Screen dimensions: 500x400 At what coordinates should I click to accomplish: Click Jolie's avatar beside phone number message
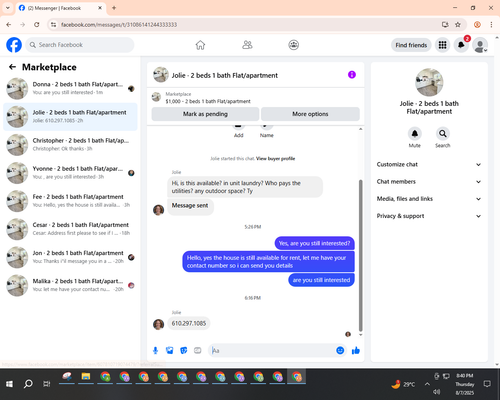158,324
